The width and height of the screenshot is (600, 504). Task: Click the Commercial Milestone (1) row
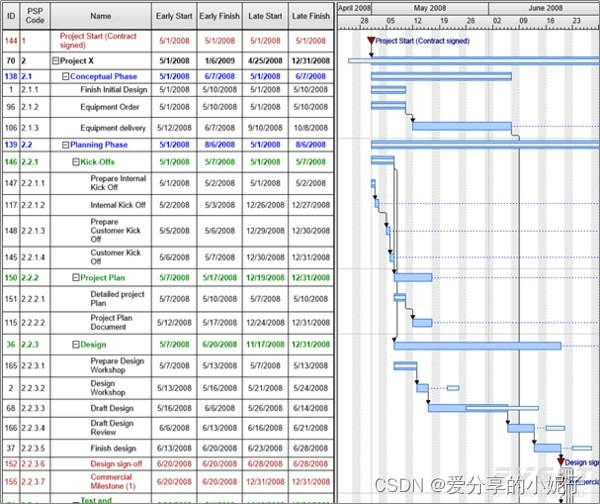(110, 481)
